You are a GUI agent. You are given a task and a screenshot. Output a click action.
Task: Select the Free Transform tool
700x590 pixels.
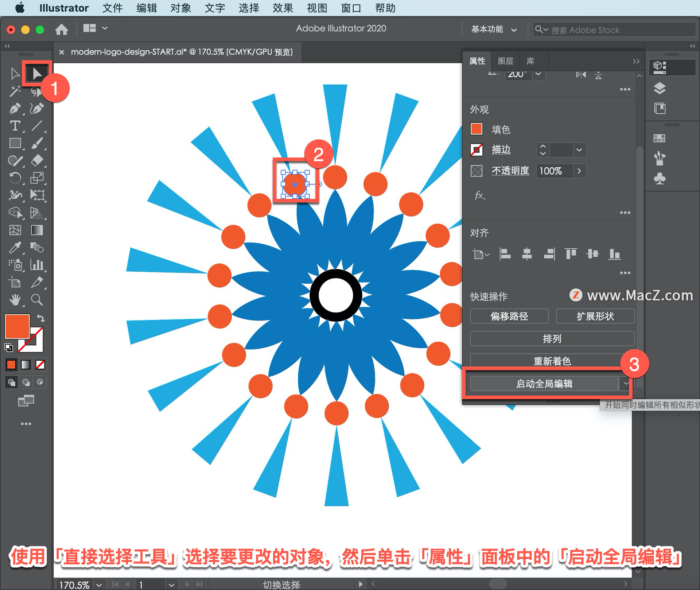click(37, 195)
